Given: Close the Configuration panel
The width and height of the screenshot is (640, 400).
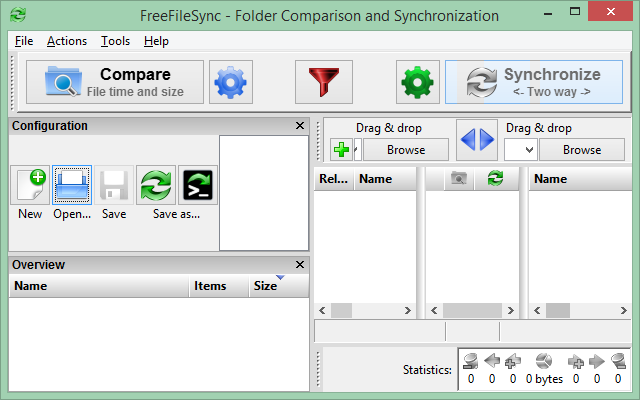Looking at the screenshot, I should (300, 126).
